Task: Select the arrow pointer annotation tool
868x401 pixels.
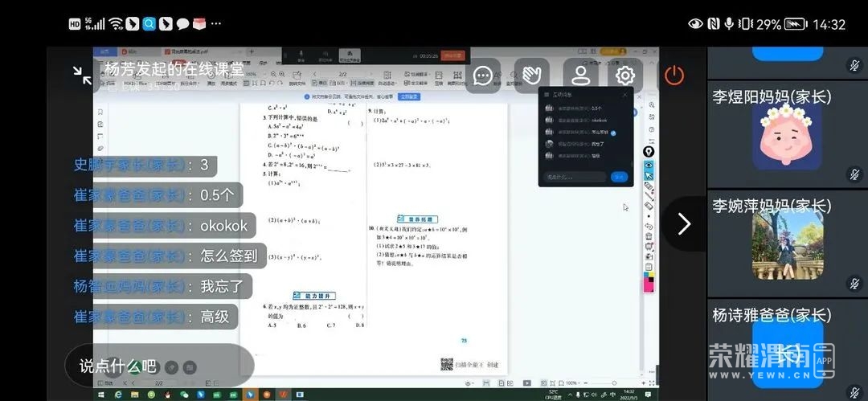Action: coord(649,175)
